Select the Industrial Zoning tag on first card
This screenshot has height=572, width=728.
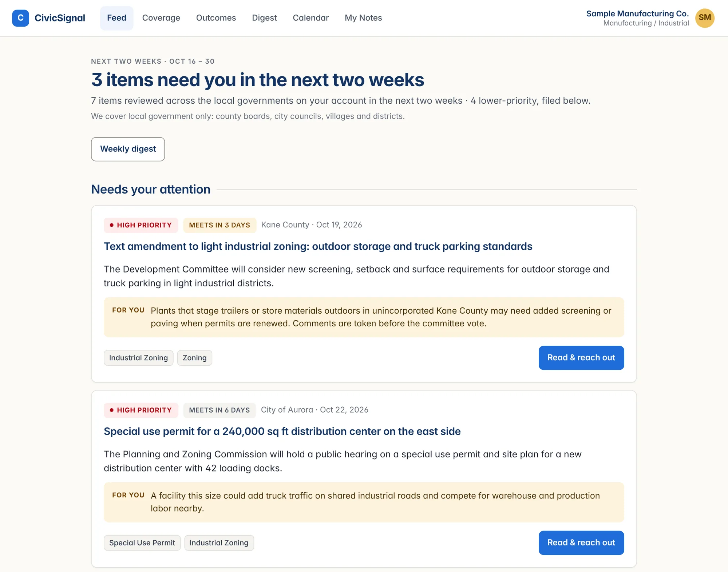138,358
